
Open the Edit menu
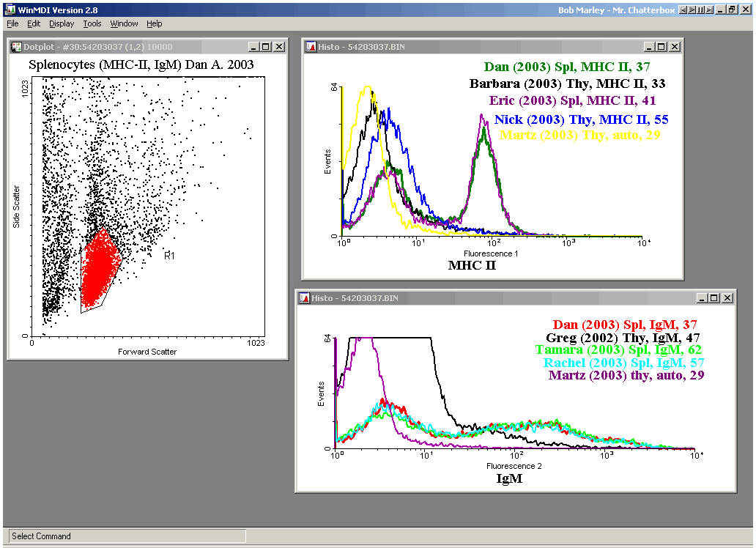click(x=34, y=23)
